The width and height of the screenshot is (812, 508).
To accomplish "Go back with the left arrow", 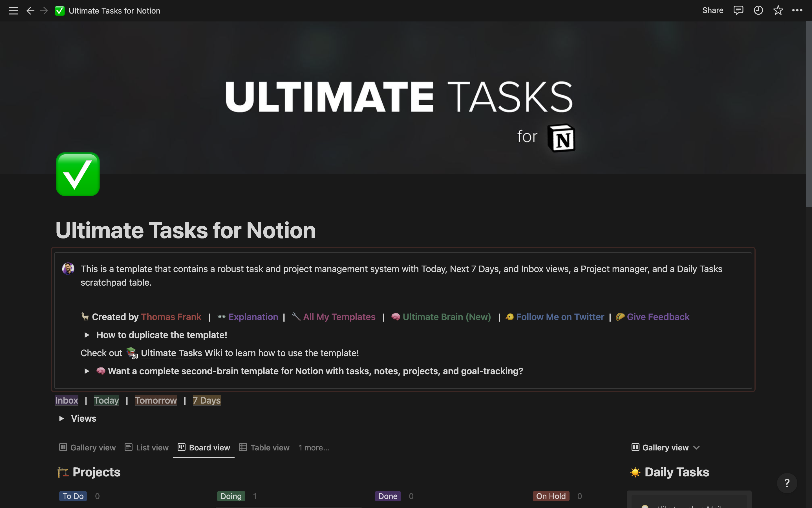I will (30, 11).
